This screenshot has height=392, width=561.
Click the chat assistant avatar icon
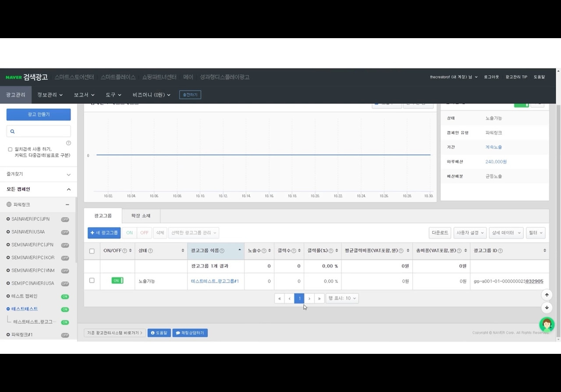(x=547, y=325)
